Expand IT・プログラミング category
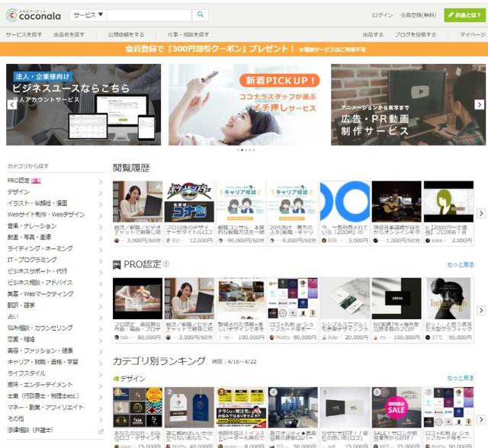Image resolution: width=488 pixels, height=448 pixels. 101,260
